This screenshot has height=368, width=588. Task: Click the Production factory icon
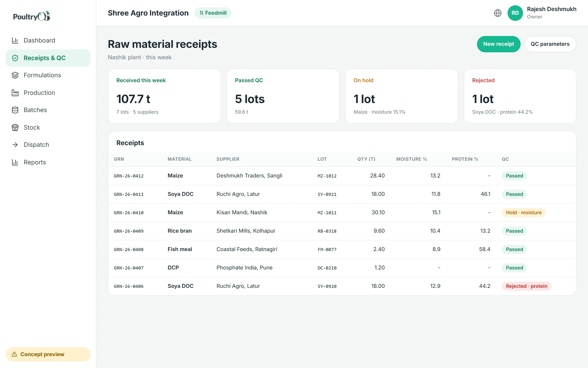(15, 93)
